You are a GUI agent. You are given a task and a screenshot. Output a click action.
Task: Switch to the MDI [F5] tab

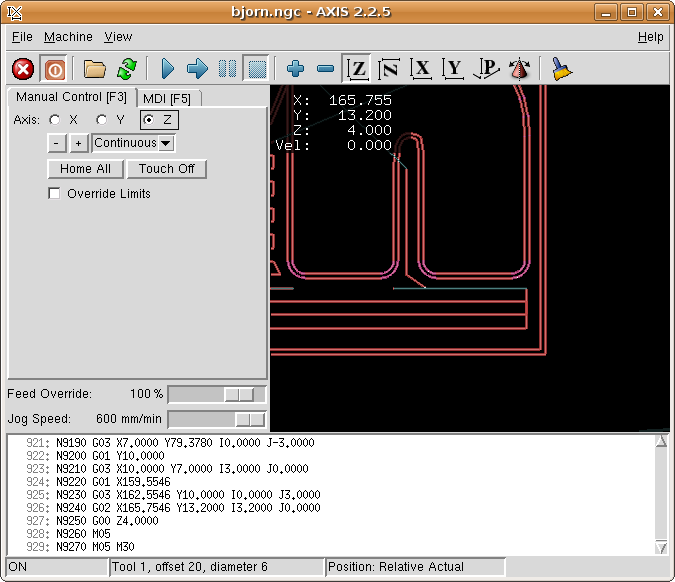coord(167,99)
